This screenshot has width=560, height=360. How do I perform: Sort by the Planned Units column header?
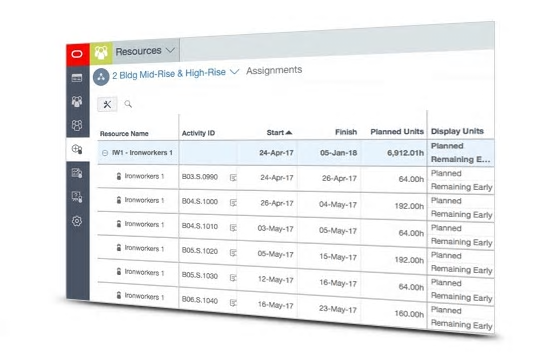(x=397, y=132)
